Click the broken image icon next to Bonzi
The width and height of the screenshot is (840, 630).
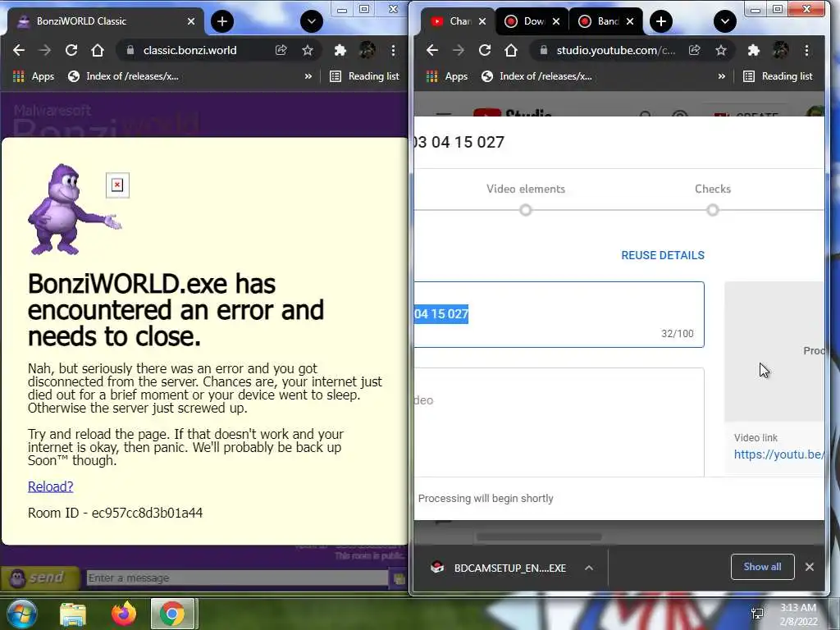pyautogui.click(x=117, y=185)
